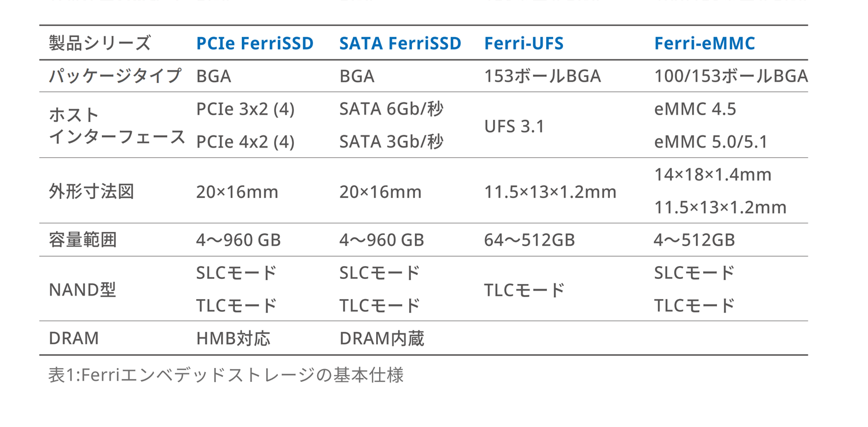Select the DRAM内蔵 cell
The height and width of the screenshot is (427, 868).
click(x=381, y=338)
